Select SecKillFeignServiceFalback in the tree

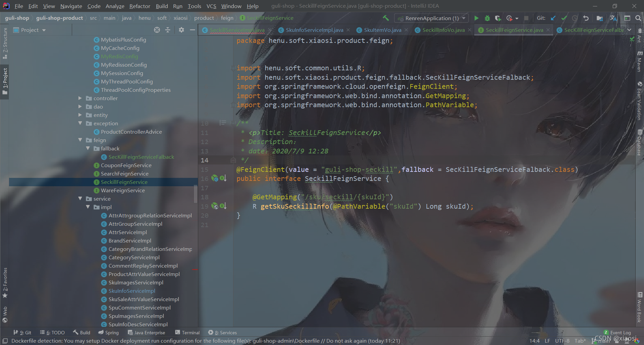141,157
